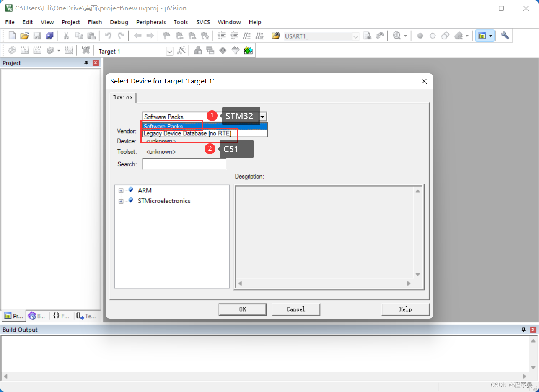Open the Flash menu
This screenshot has height=392, width=539.
tap(95, 22)
